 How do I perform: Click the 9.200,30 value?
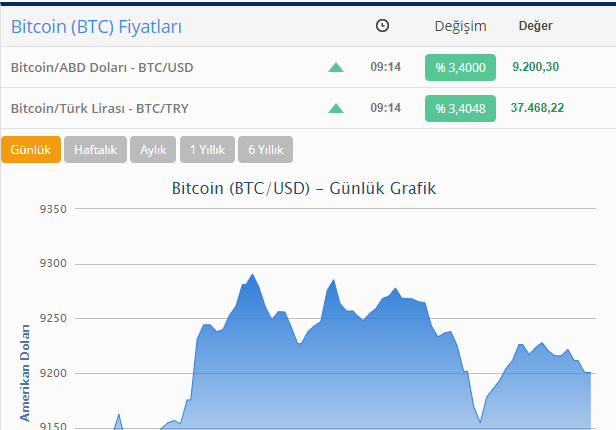535,67
